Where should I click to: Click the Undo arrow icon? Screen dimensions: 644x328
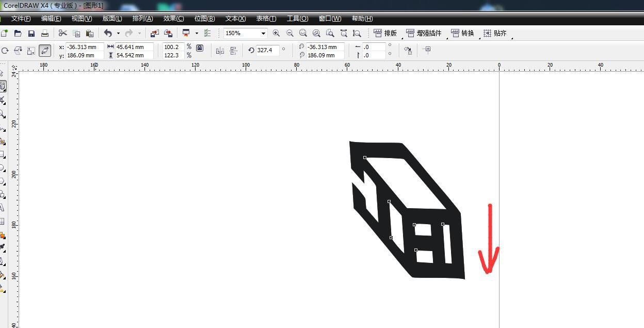point(108,33)
